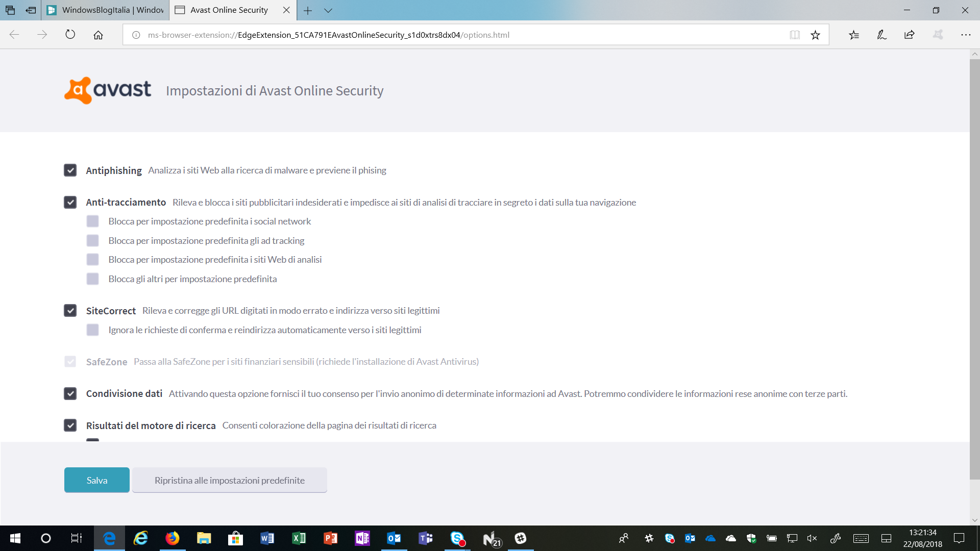The width and height of the screenshot is (980, 551).
Task: Close the Avast Online Security tab
Action: coord(286,10)
